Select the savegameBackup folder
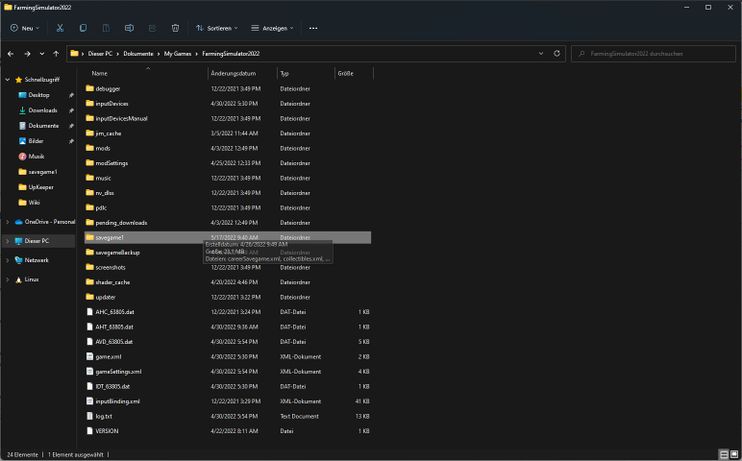 [117, 253]
